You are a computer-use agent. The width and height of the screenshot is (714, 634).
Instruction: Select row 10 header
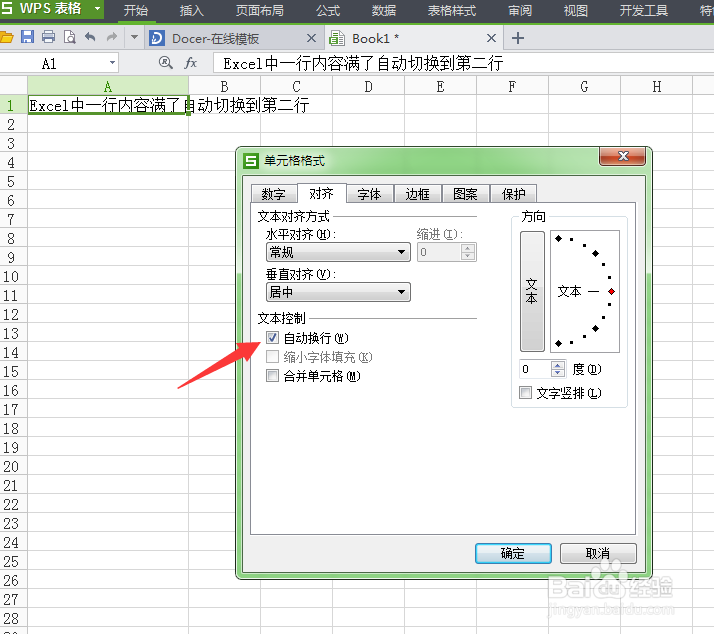point(13,276)
